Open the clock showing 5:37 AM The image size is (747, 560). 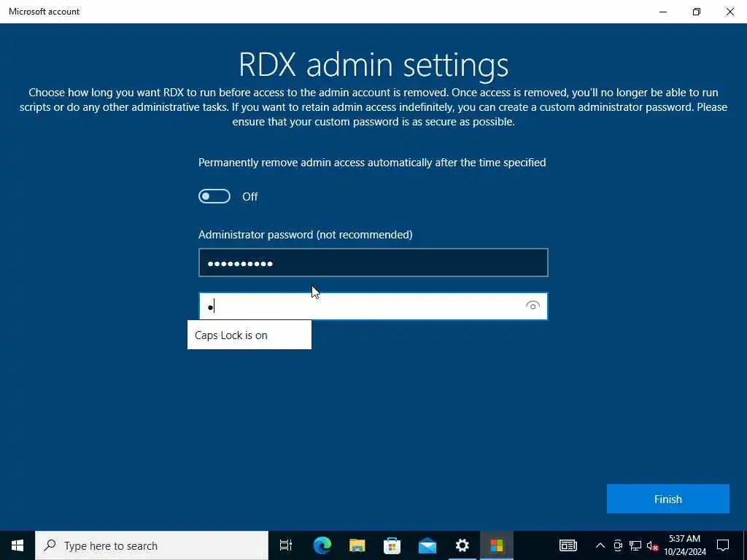pyautogui.click(x=685, y=545)
